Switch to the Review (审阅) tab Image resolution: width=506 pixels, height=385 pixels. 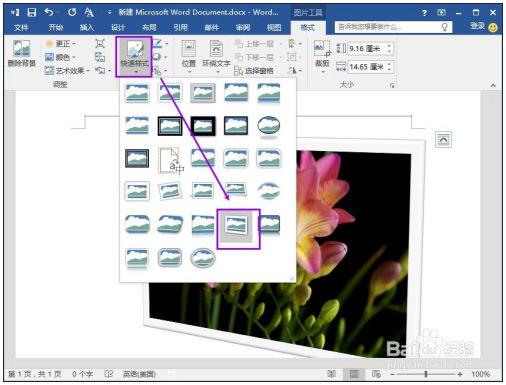click(x=243, y=28)
